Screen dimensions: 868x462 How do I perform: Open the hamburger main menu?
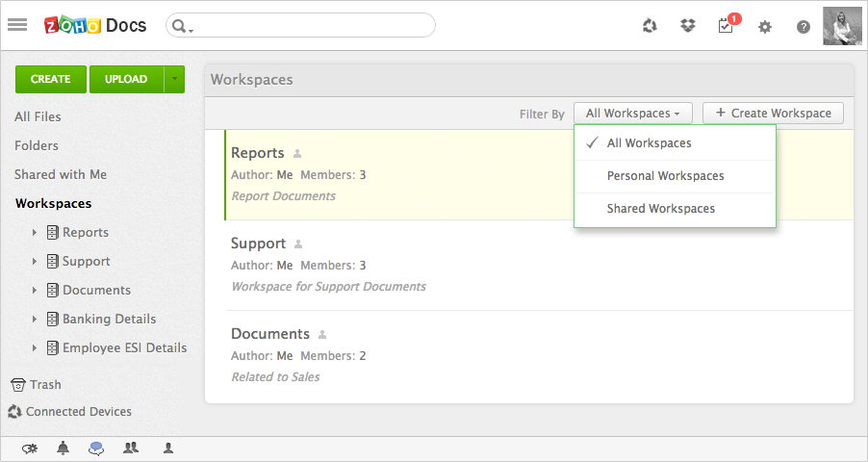(17, 25)
